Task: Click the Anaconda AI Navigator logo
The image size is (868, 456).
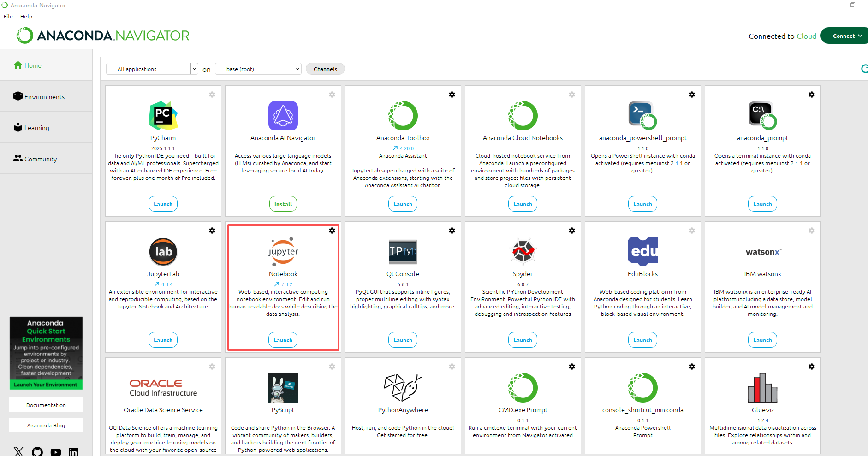Action: [283, 116]
